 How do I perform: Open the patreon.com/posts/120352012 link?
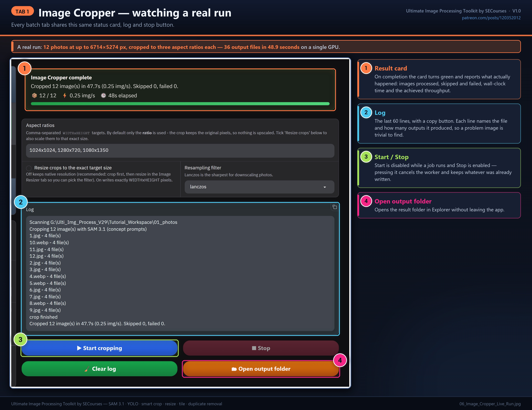491,18
